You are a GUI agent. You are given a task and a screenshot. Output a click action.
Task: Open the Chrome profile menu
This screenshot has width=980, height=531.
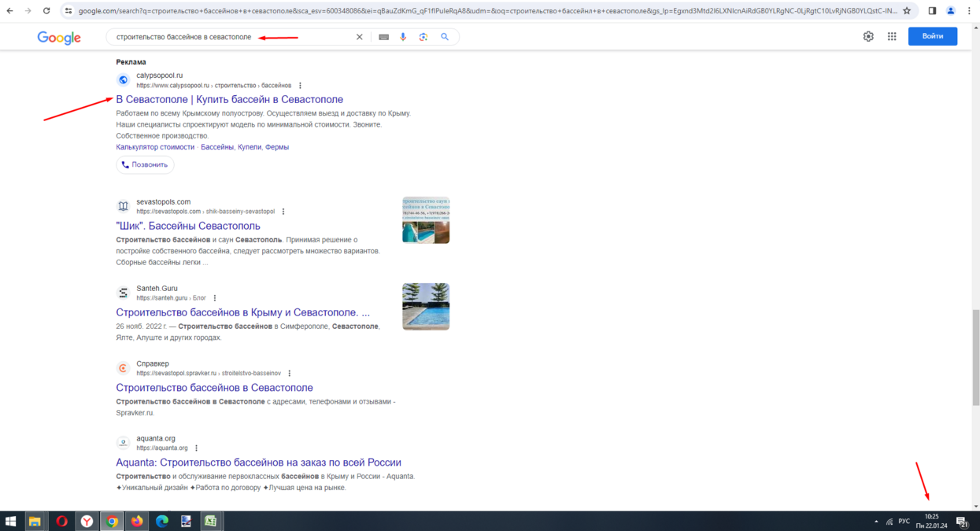click(x=951, y=11)
